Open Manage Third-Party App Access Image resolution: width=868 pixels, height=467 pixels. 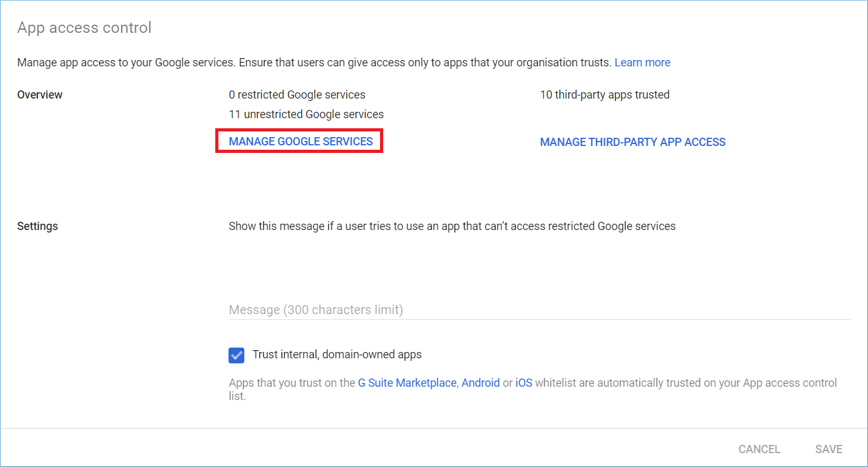click(x=633, y=142)
